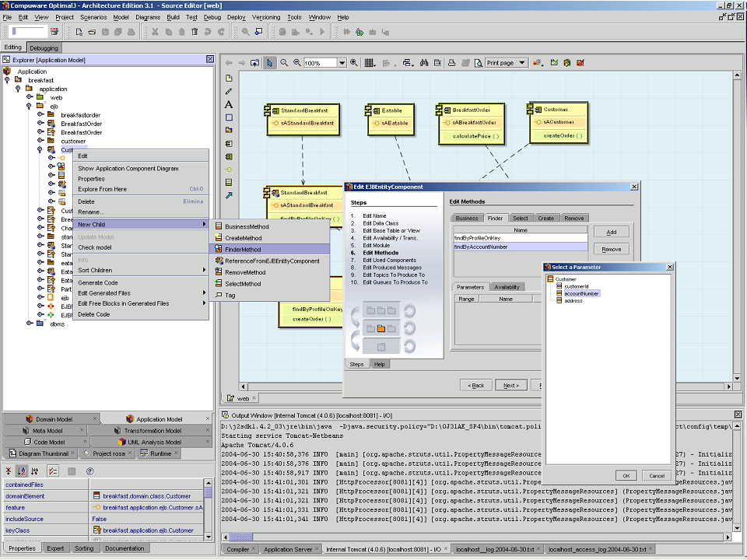The width and height of the screenshot is (747, 560).
Task: Open the Expert properties tab
Action: (x=55, y=548)
